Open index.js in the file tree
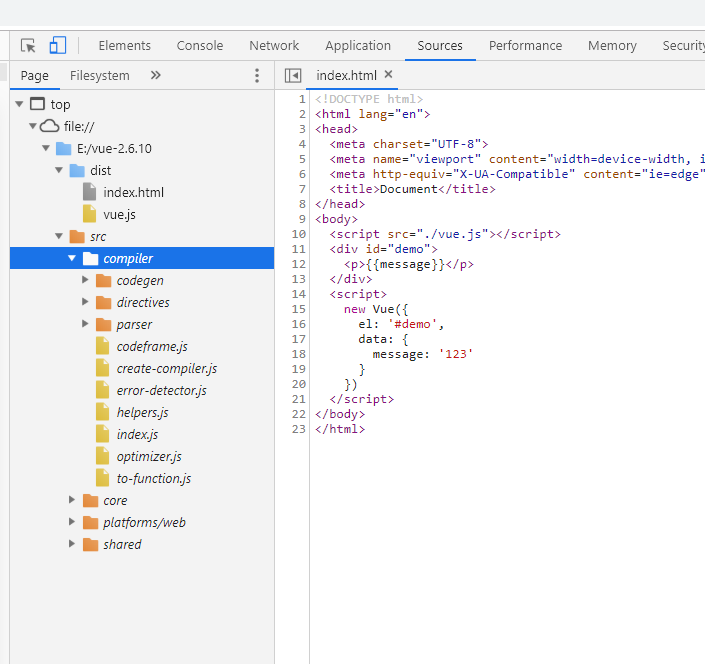This screenshot has width=705, height=664. tap(137, 434)
